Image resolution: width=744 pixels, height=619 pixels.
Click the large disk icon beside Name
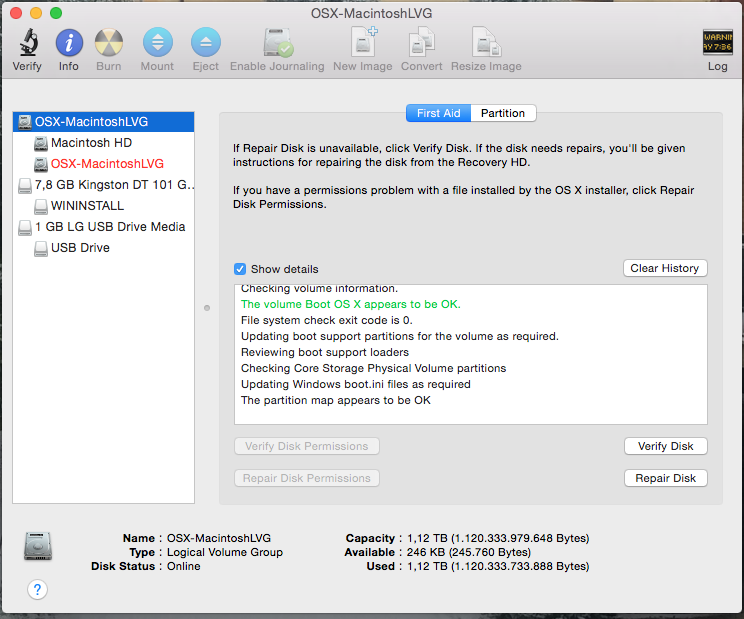(38, 546)
